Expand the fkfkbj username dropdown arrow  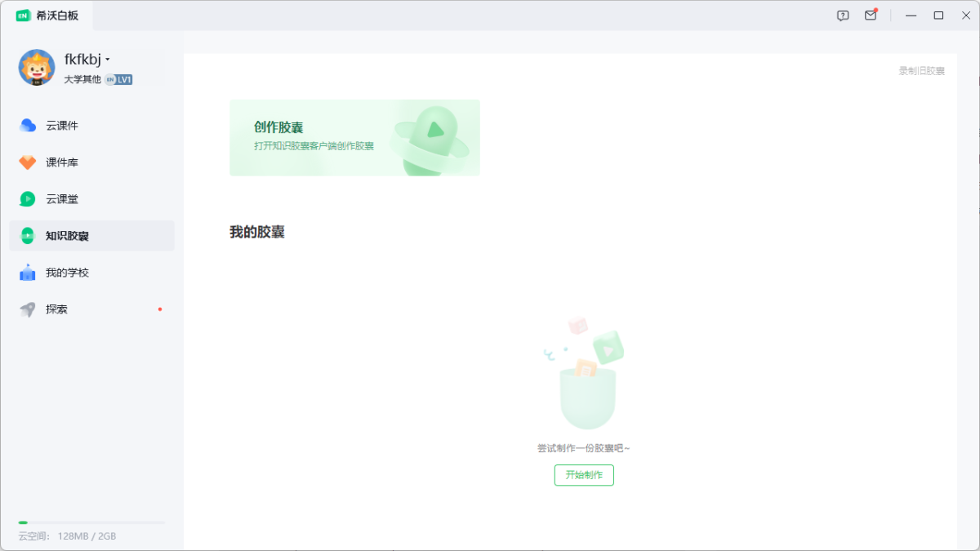pyautogui.click(x=107, y=60)
